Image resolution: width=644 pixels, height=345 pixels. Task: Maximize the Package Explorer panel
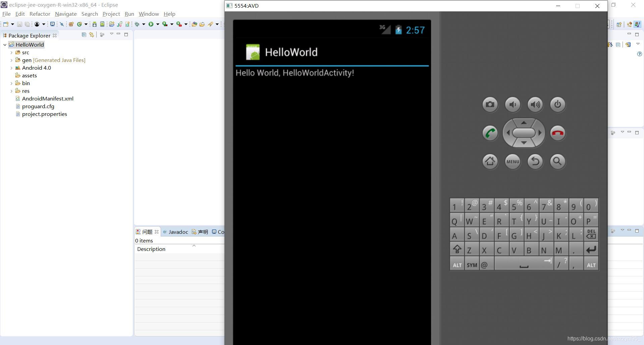click(x=126, y=34)
